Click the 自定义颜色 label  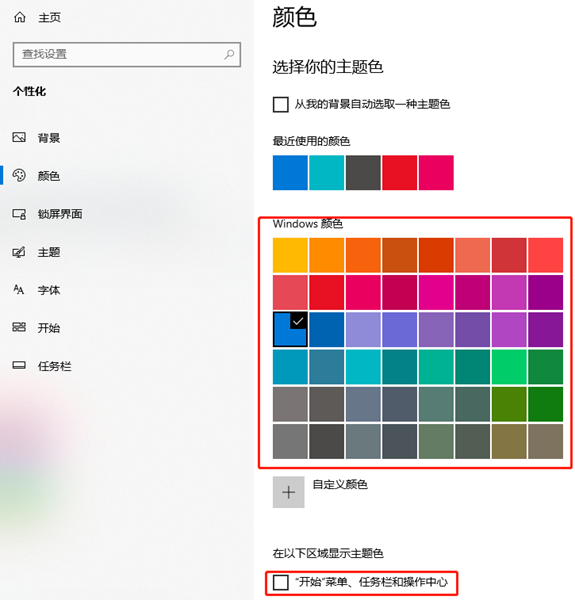click(x=340, y=484)
